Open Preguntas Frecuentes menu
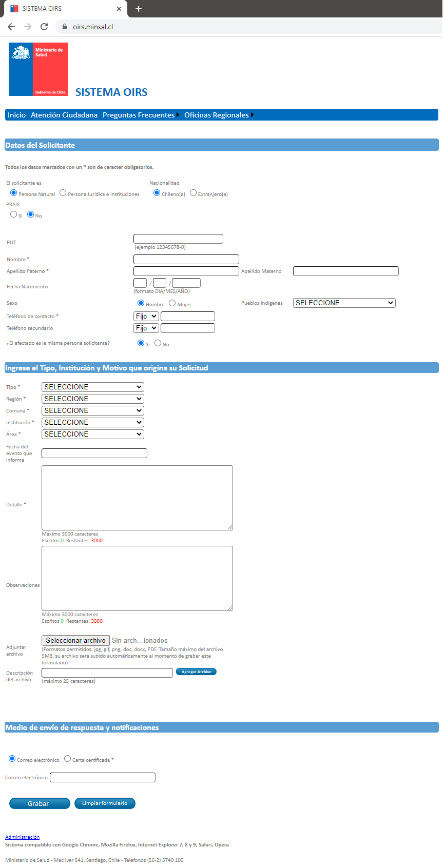 (x=139, y=115)
